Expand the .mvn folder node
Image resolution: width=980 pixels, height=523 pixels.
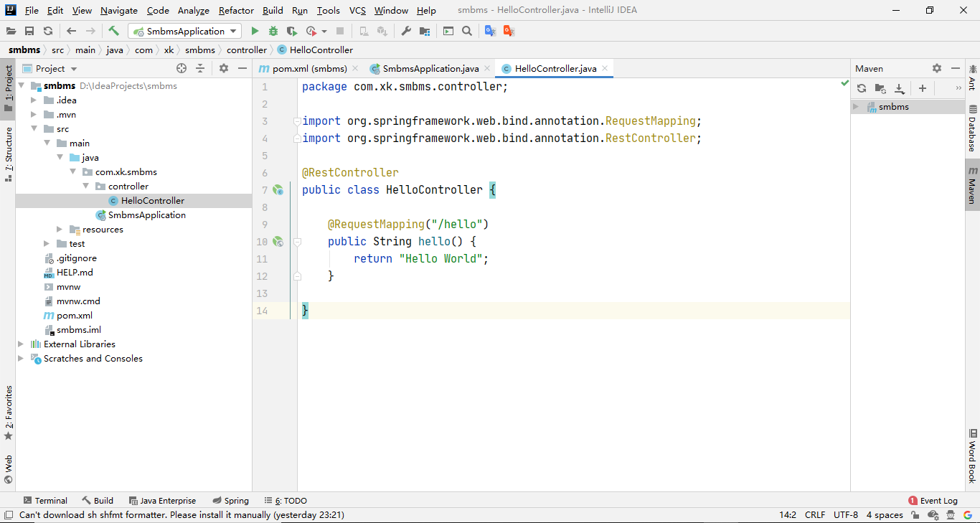(34, 115)
